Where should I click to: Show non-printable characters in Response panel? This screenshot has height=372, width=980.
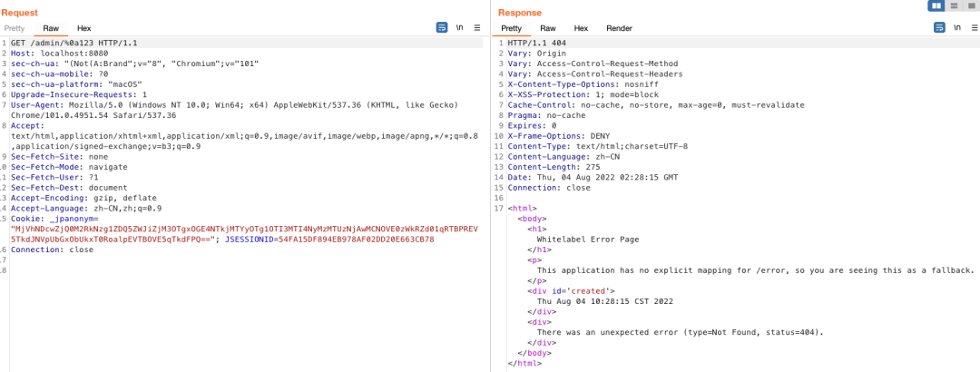957,28
